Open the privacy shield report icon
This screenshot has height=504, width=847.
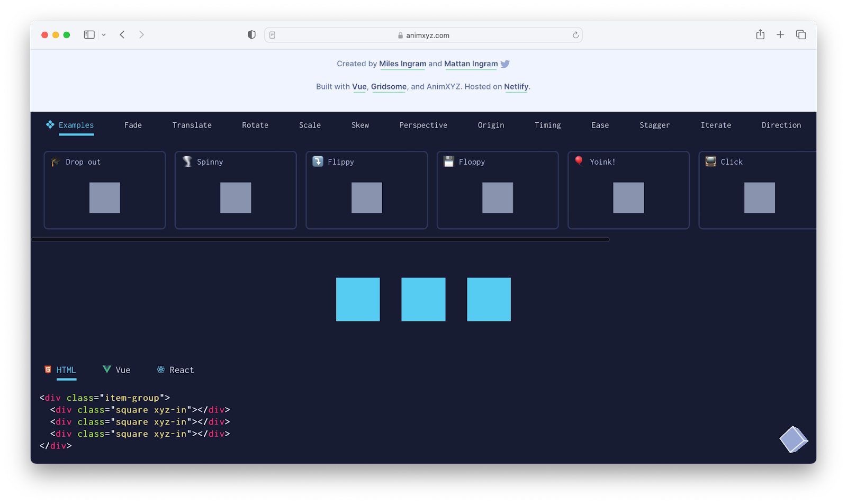[251, 35]
